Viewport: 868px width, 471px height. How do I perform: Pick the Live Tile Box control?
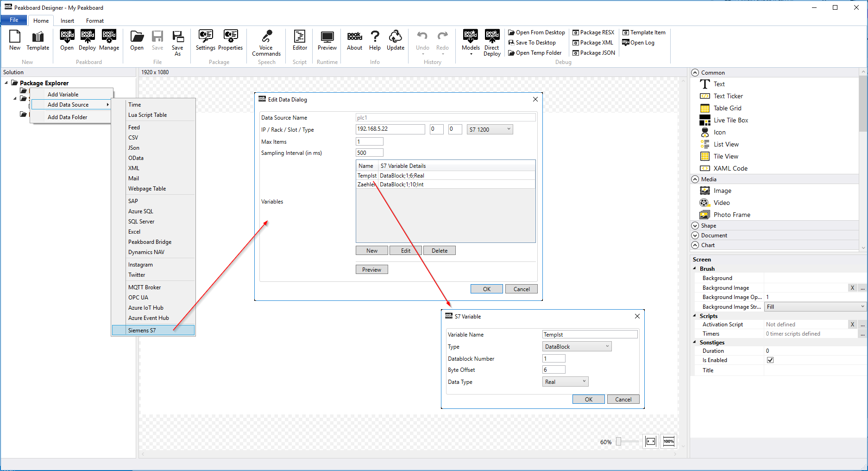pos(730,120)
